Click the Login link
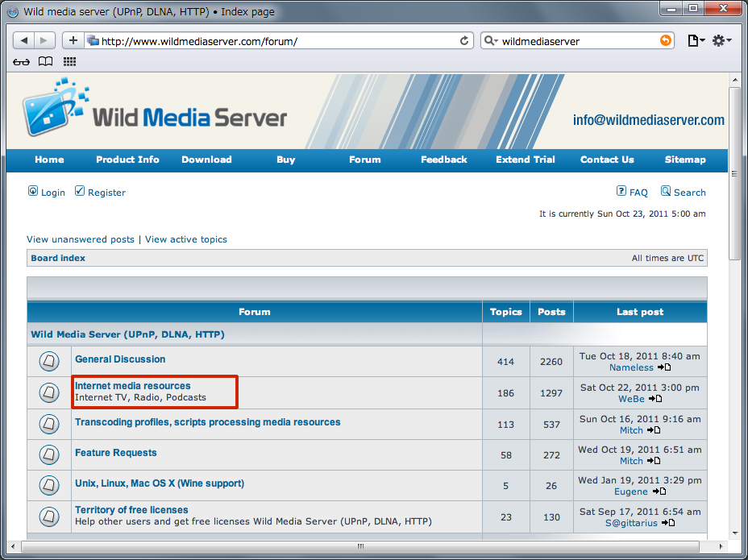The width and height of the screenshot is (748, 560). 53,193
